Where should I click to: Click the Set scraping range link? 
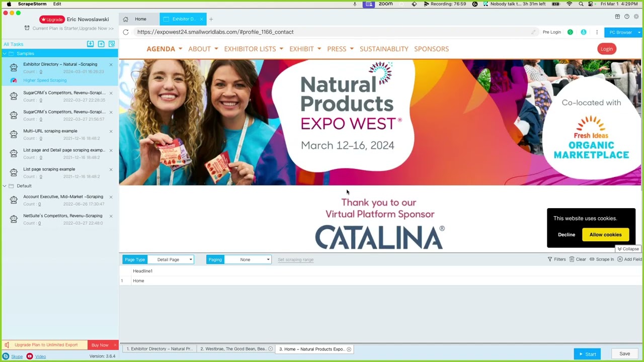(x=295, y=260)
